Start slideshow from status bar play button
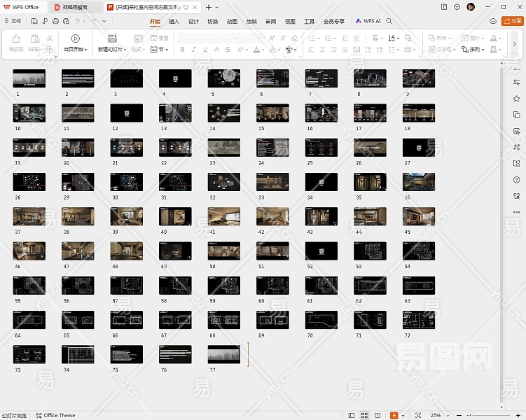Screen dimensions: 526x420 coord(394,415)
